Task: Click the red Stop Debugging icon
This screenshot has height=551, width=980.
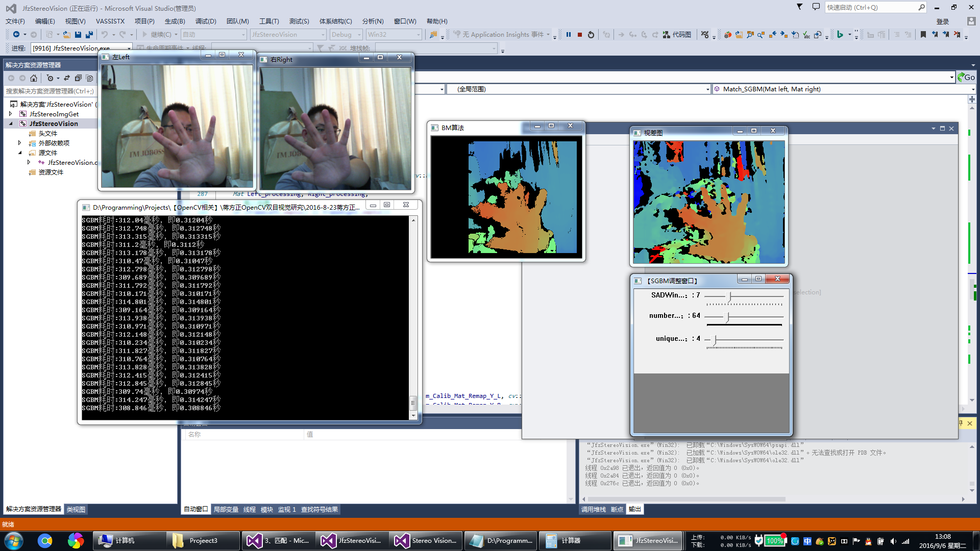Action: [x=580, y=35]
